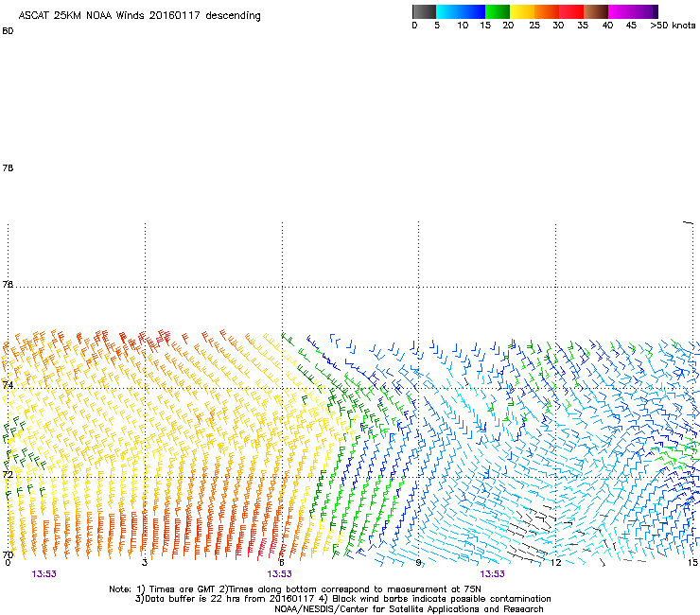The height and width of the screenshot is (615, 700).
Task: Click longitude axis label '15' at bottom right
Action: 692,563
